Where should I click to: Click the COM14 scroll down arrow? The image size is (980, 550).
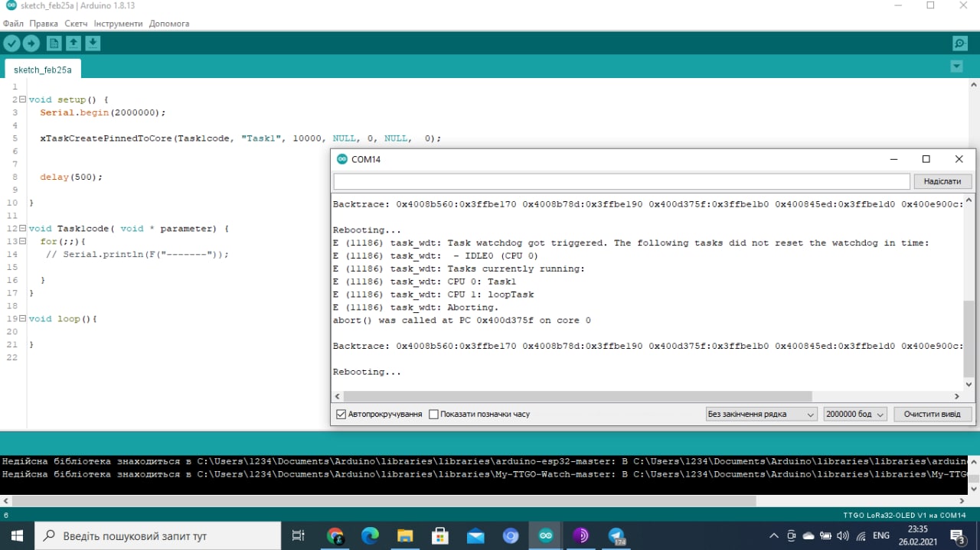tap(969, 384)
